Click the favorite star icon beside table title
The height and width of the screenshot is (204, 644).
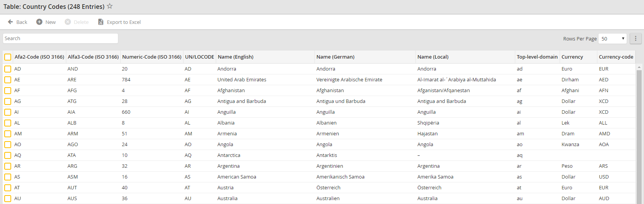[x=110, y=6]
